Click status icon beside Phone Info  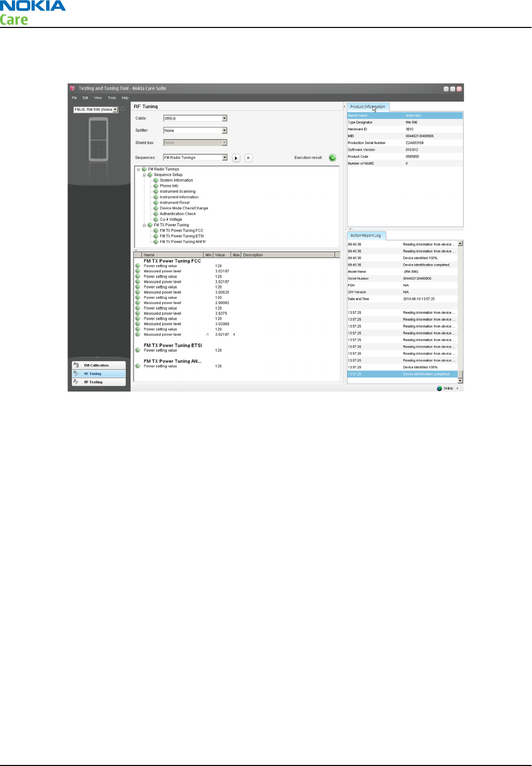[156, 186]
